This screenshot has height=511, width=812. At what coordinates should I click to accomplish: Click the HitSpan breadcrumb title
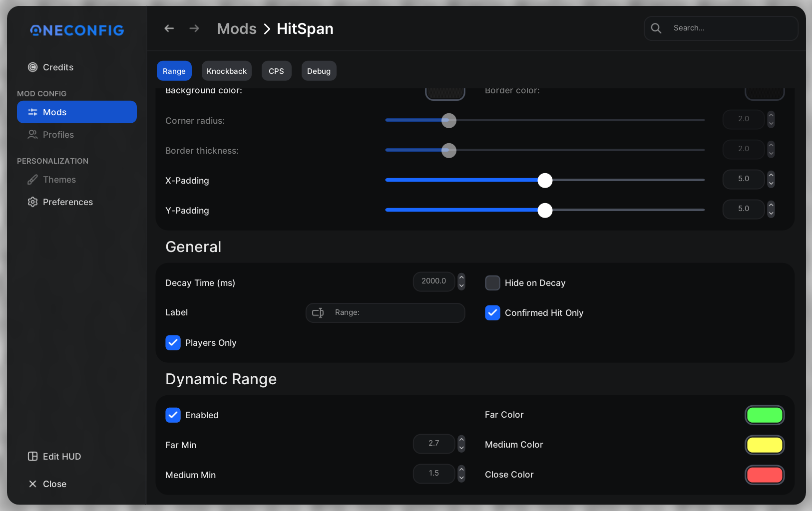tap(305, 29)
